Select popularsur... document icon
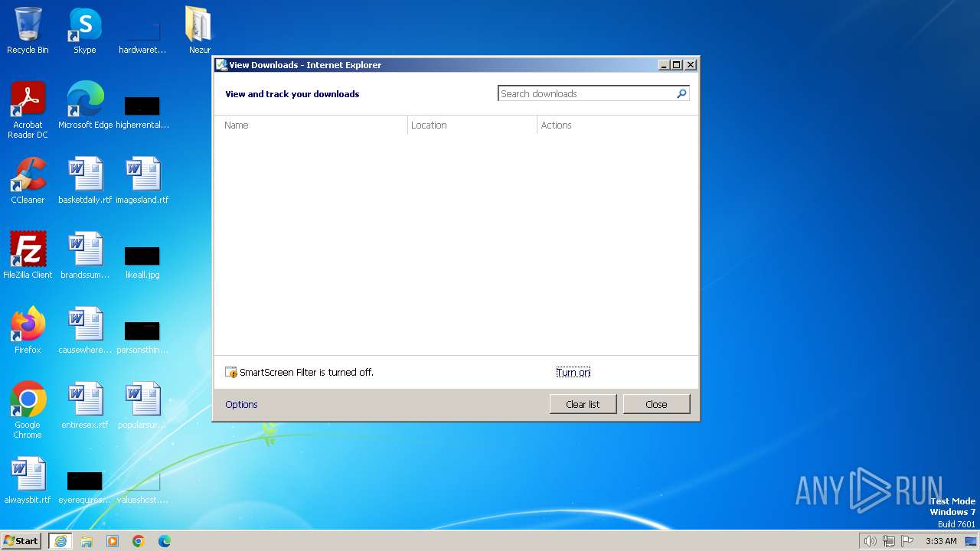 click(x=142, y=405)
